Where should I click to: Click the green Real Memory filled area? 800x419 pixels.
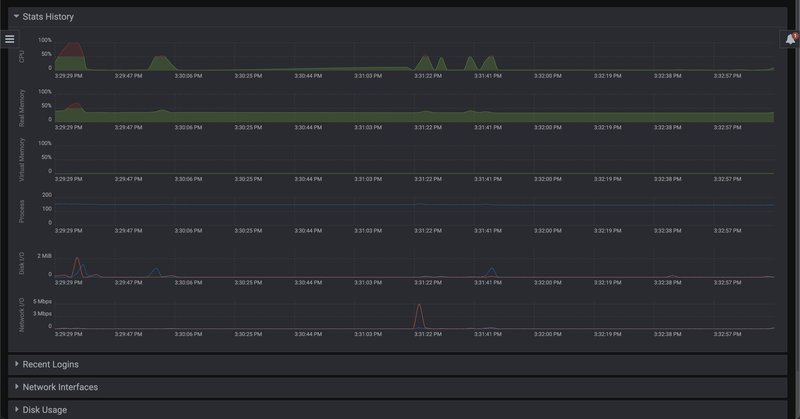(x=300, y=117)
